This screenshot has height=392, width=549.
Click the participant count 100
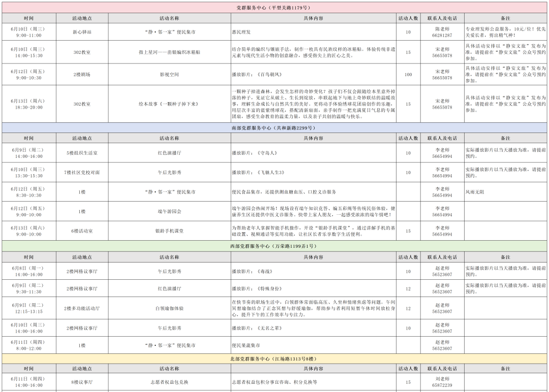pyautogui.click(x=408, y=75)
